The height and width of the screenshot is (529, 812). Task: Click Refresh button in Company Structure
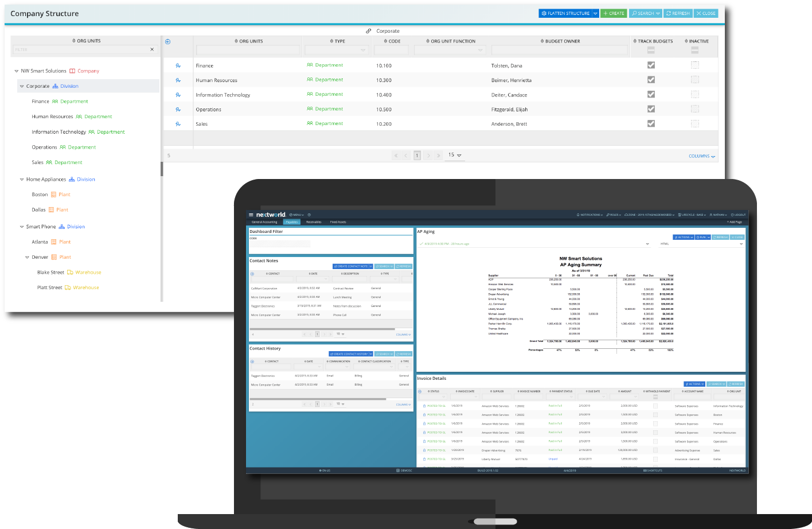point(678,13)
